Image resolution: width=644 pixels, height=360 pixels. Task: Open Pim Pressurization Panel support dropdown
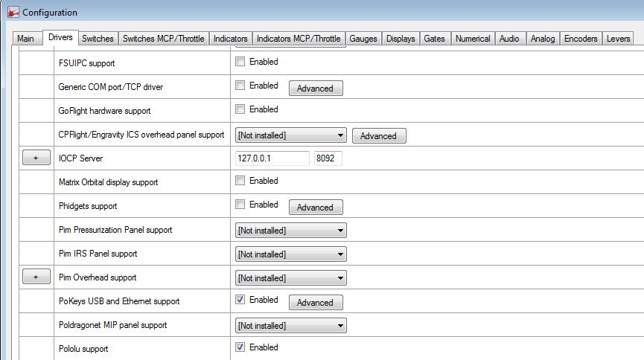(x=291, y=231)
